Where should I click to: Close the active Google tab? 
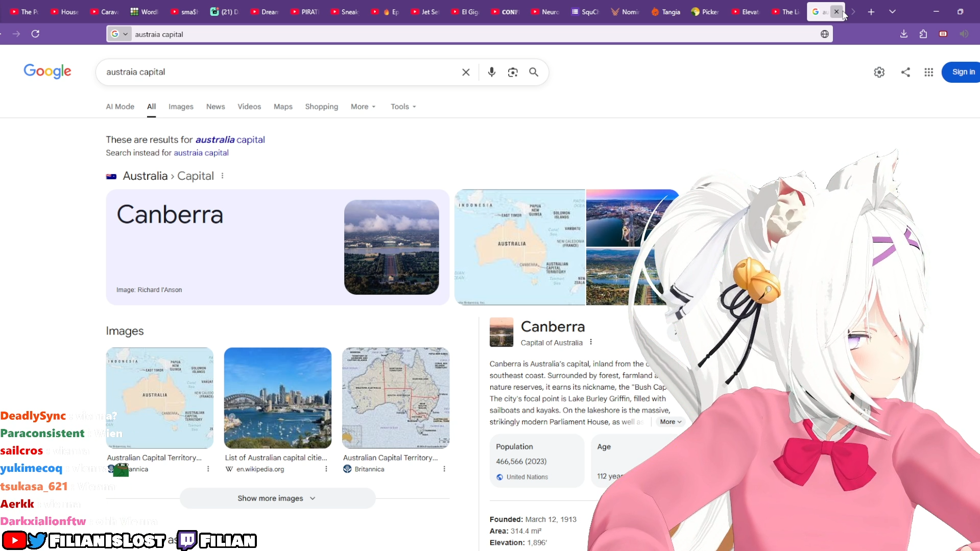coord(836,12)
